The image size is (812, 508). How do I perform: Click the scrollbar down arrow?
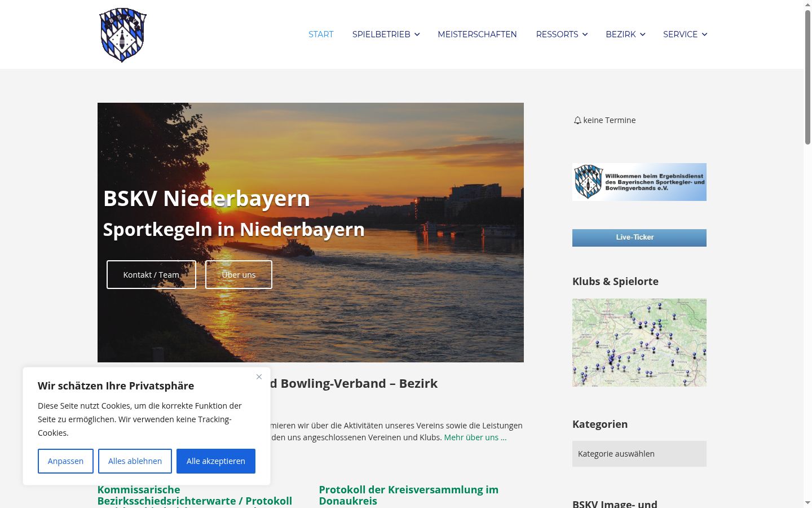tap(807, 503)
